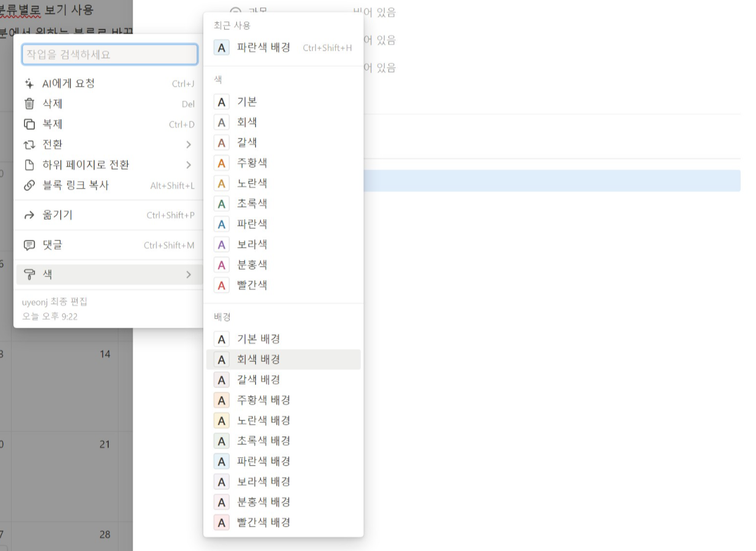Select 갈색 text color swatch

tap(222, 143)
